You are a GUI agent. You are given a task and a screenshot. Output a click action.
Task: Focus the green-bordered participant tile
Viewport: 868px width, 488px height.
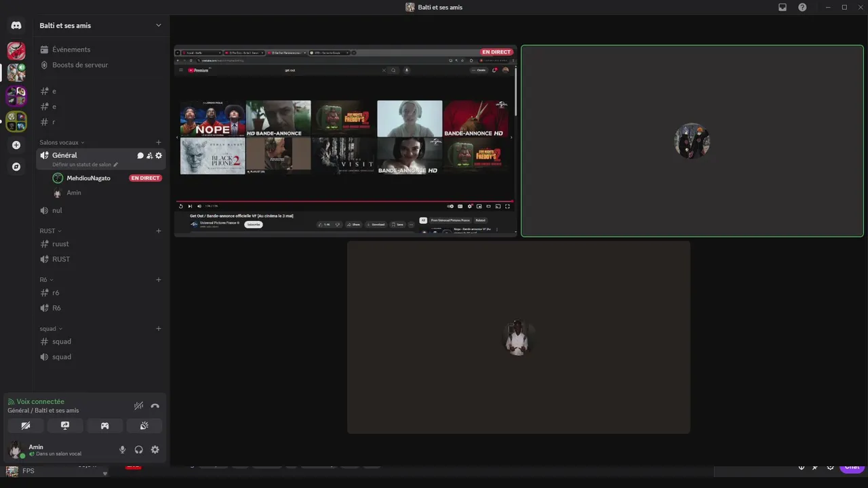pyautogui.click(x=692, y=141)
